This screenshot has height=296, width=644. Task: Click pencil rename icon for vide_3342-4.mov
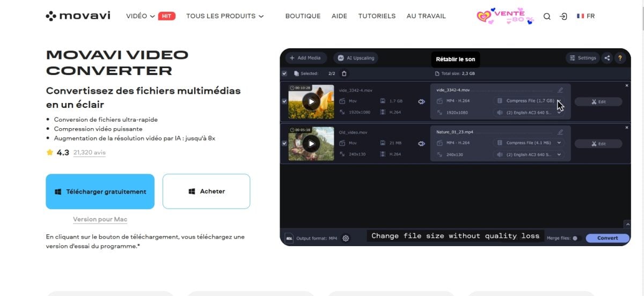[560, 90]
